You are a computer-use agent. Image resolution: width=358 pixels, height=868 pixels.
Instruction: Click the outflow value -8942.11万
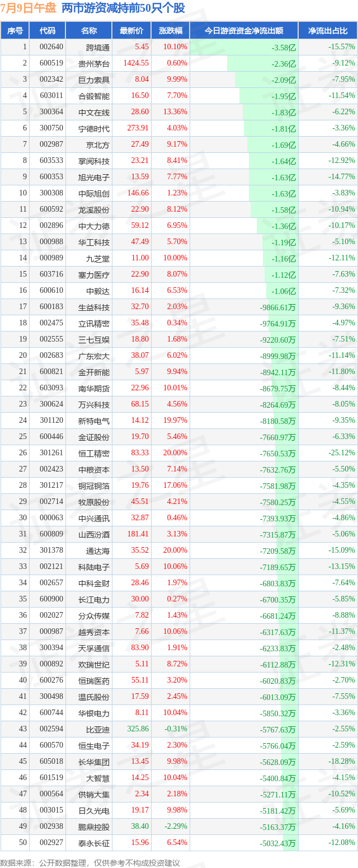pos(277,372)
